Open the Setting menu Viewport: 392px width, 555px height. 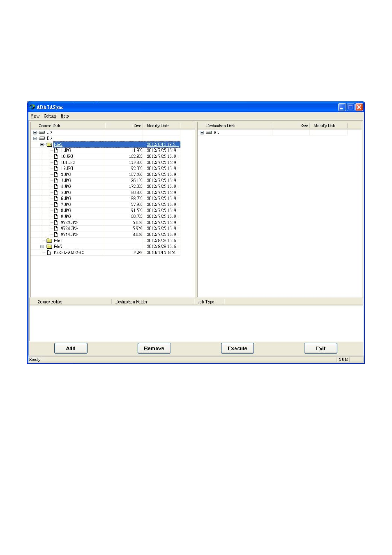point(50,116)
